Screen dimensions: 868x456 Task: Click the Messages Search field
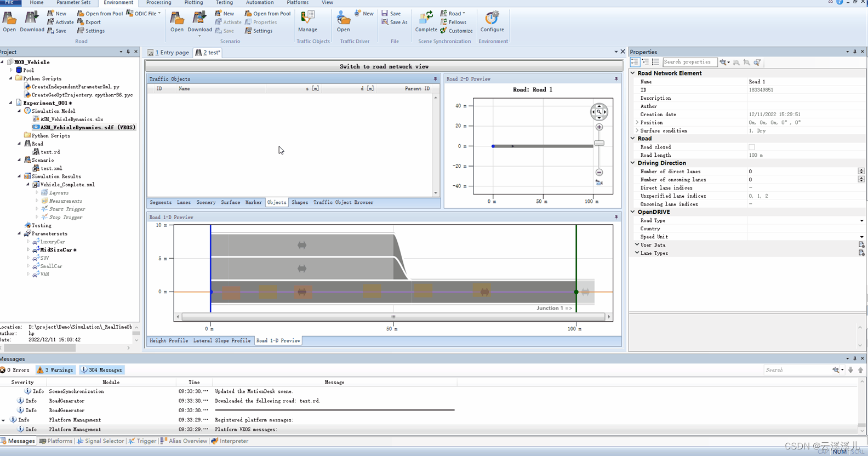click(x=797, y=370)
